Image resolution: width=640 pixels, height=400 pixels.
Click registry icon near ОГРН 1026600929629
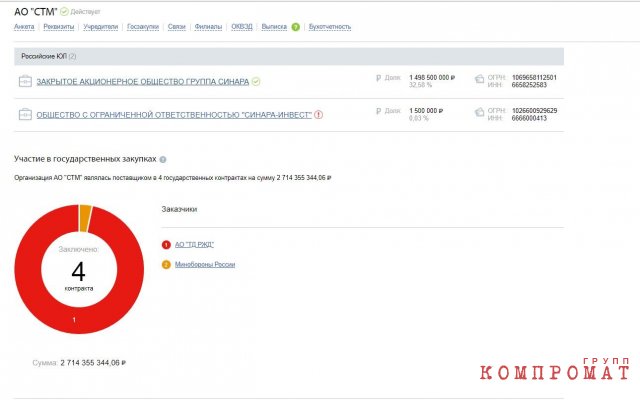[479, 112]
